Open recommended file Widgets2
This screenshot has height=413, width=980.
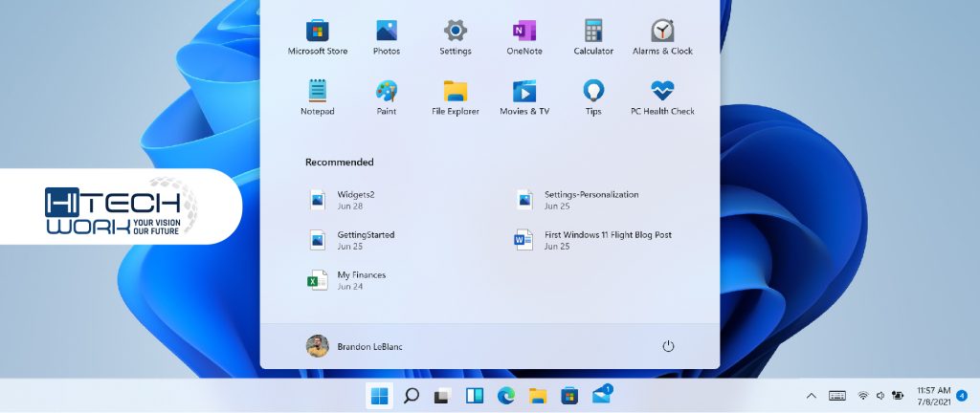[343, 200]
